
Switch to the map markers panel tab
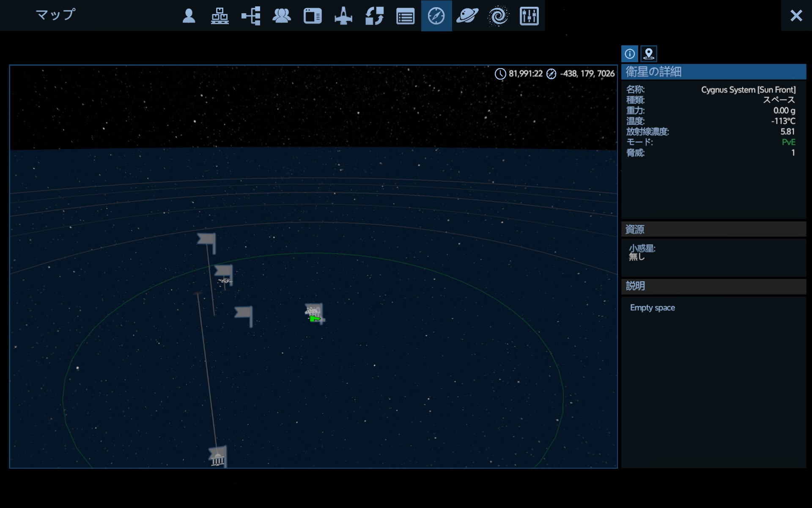click(649, 54)
